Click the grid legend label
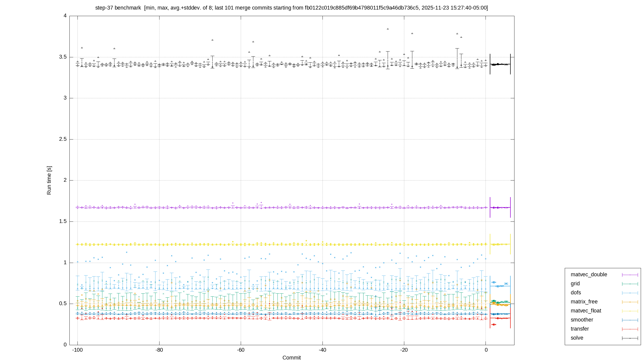This screenshot has width=644, height=362. point(575,284)
